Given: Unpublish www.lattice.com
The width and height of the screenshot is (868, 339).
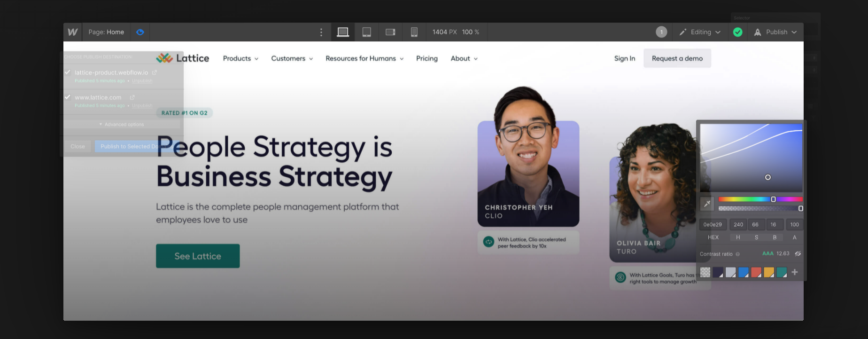Looking at the screenshot, I should pos(142,106).
